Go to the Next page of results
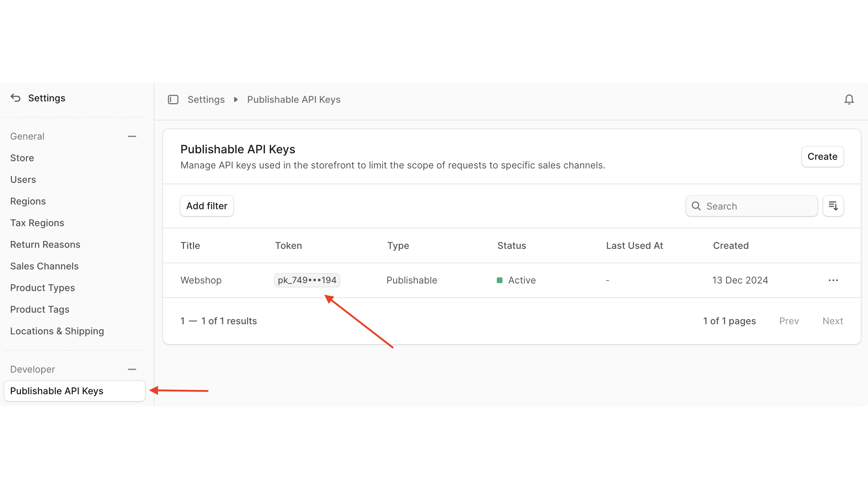 coord(833,321)
